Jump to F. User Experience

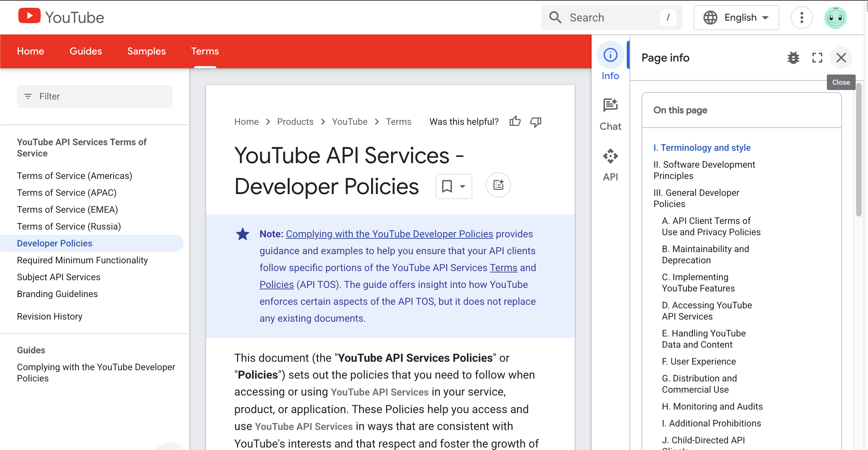pos(699,361)
